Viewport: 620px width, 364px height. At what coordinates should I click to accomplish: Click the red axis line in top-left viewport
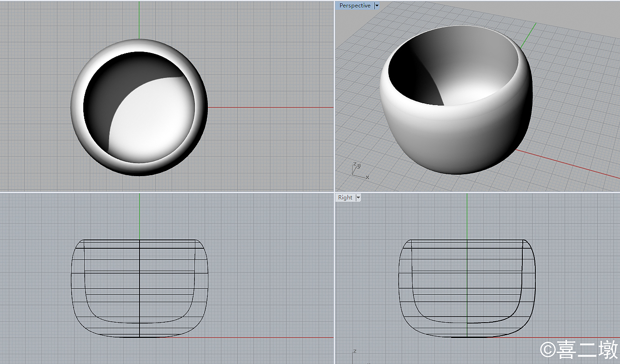[x=270, y=107]
